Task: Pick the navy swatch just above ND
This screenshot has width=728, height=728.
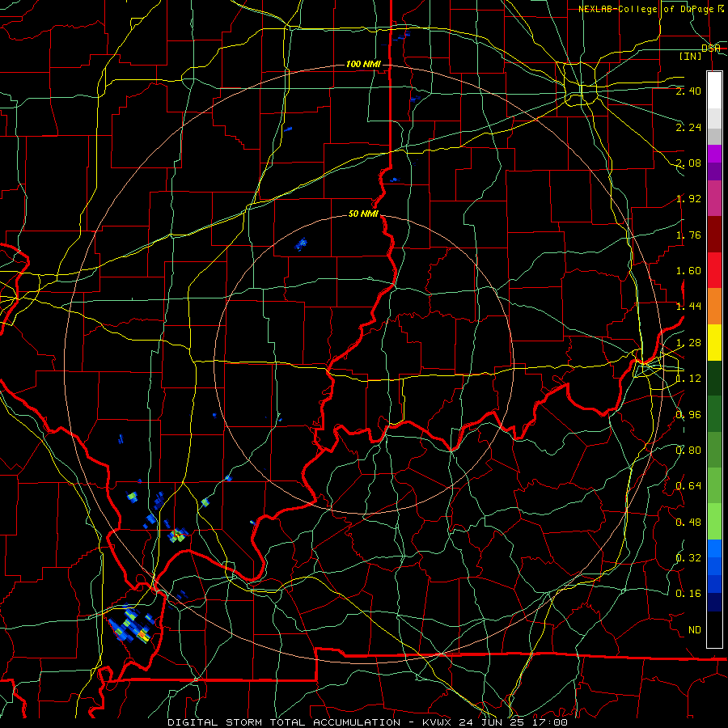Action: point(714,603)
